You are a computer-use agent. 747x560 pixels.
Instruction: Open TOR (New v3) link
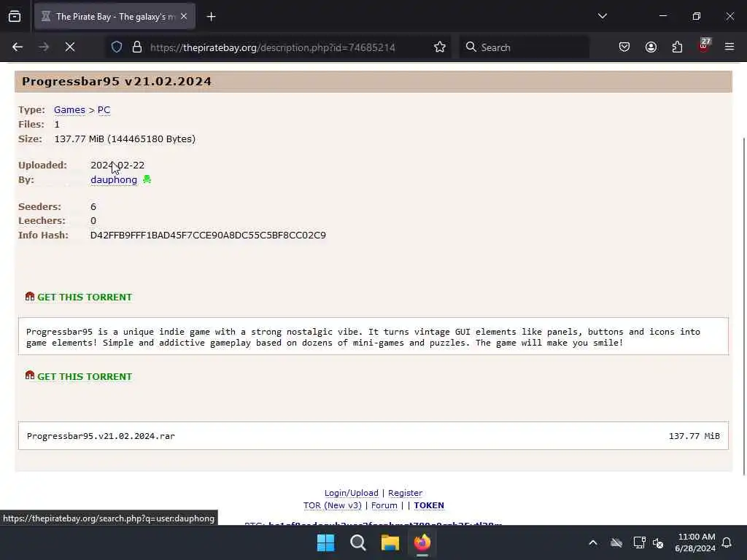(x=333, y=505)
